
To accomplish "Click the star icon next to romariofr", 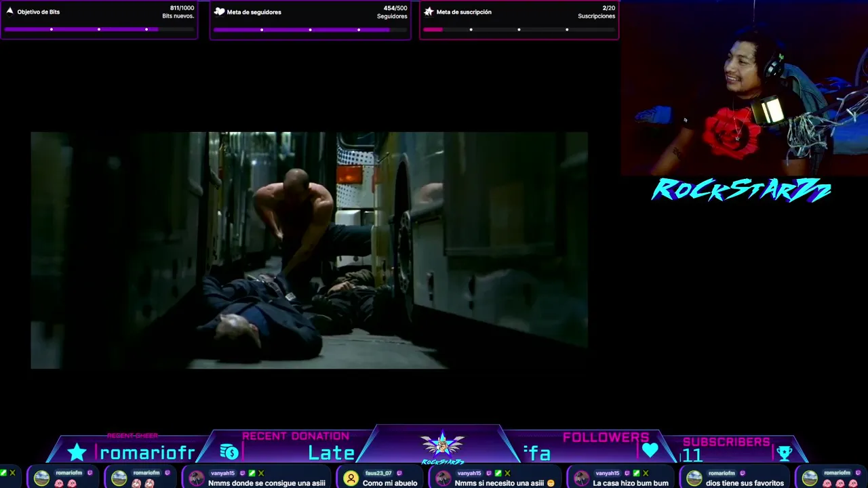I will [x=77, y=453].
